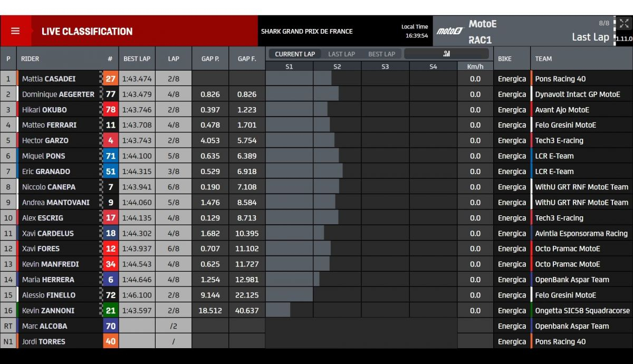Select rider Mattia CASADEI
Screen dimensions: 633x364
[x=49, y=79]
